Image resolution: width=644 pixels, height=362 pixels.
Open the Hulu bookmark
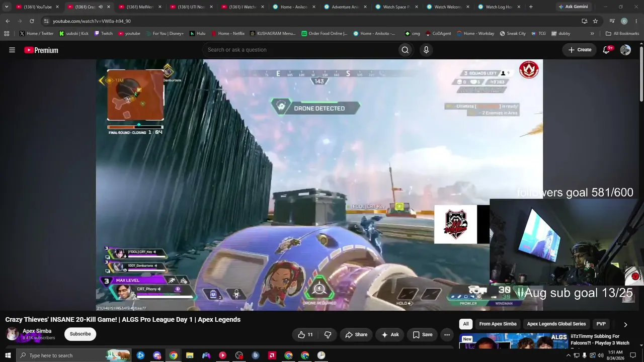coord(198,34)
